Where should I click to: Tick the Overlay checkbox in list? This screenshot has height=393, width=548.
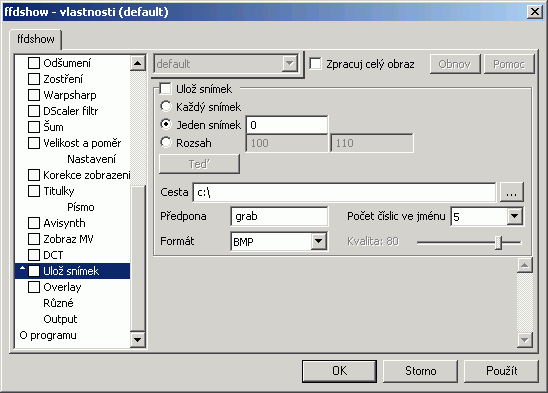[x=34, y=287]
